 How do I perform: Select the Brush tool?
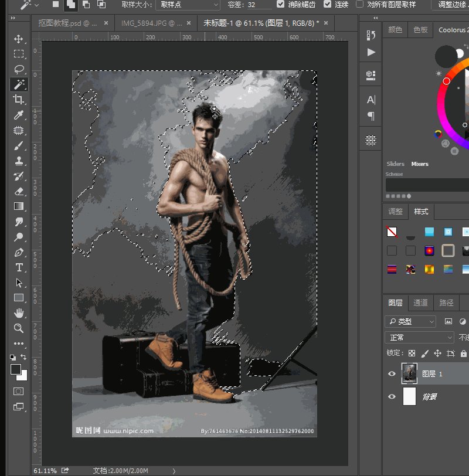click(x=19, y=146)
